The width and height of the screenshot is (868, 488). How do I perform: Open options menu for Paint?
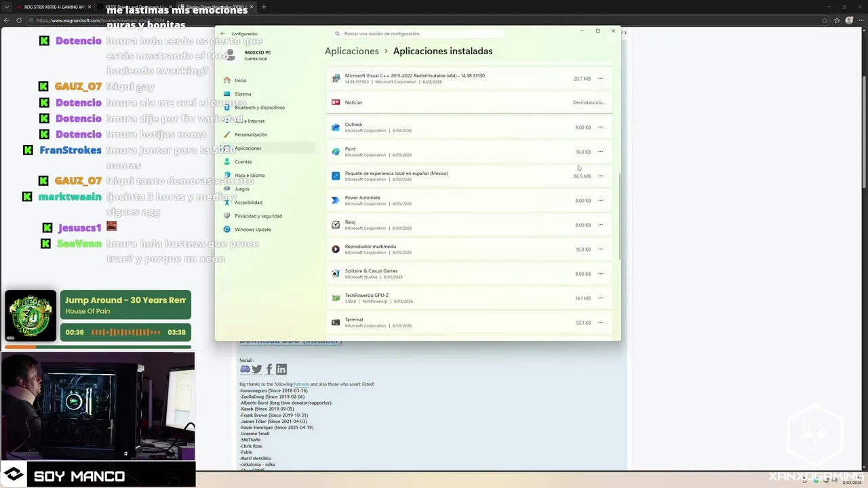click(x=600, y=152)
